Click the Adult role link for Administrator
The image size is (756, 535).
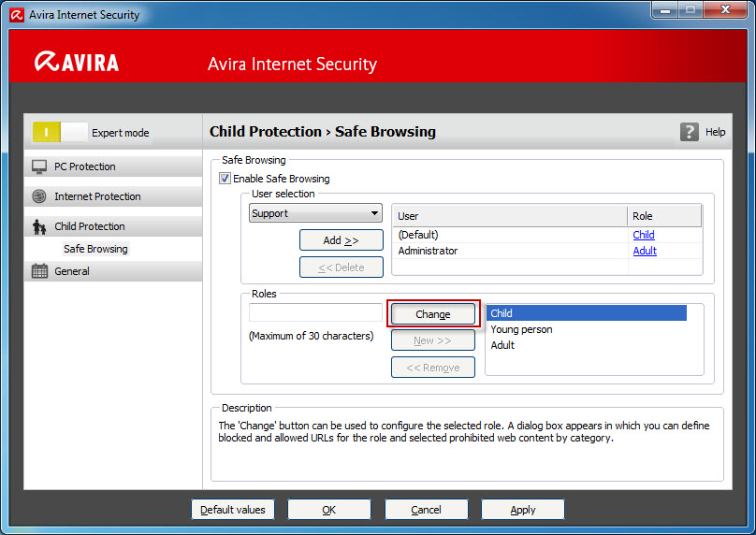point(645,251)
